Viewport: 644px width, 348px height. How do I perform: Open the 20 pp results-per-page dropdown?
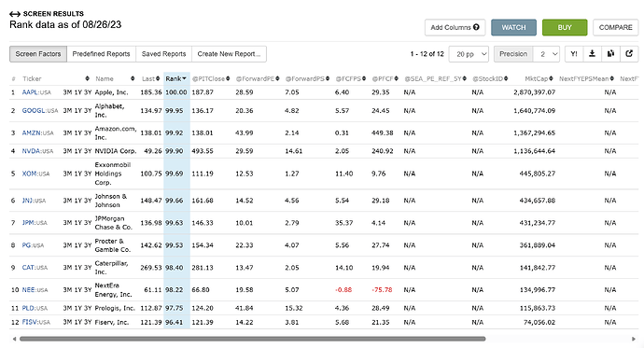point(469,54)
